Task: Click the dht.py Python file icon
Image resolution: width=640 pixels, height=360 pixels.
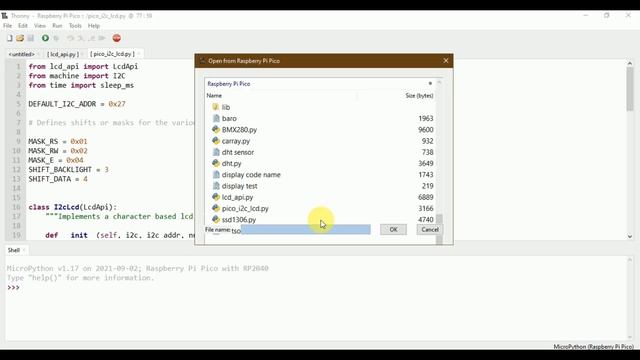Action: tap(216, 163)
